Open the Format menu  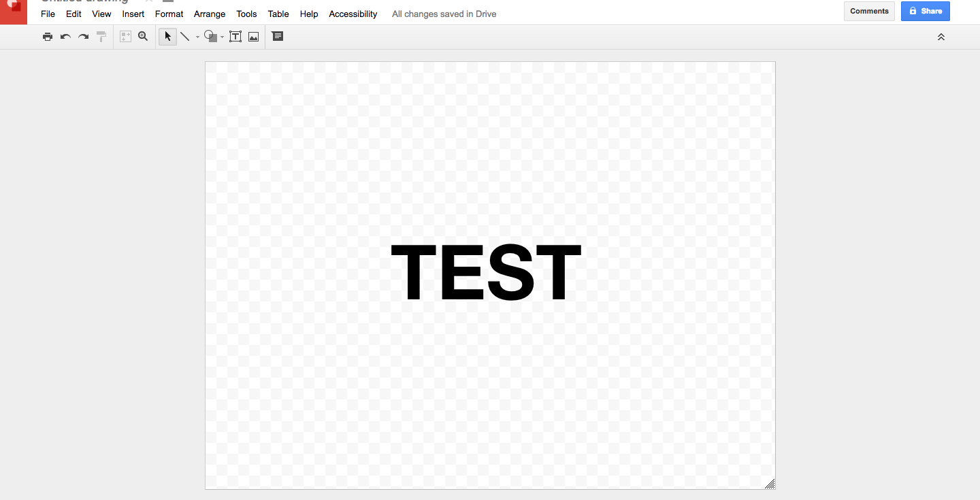[169, 14]
